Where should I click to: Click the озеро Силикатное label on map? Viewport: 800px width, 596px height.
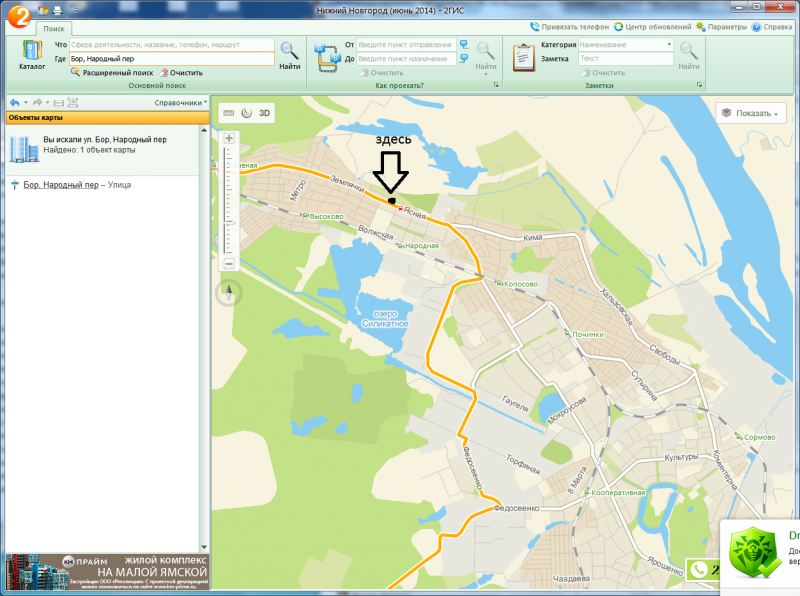pyautogui.click(x=385, y=319)
